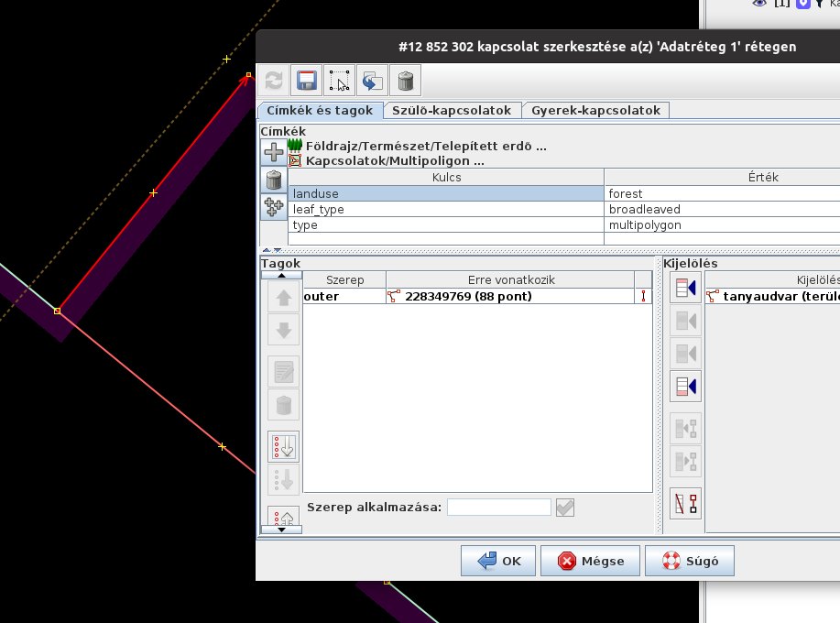
Task: Click the up scroll arrow above the member buttons
Action: [282, 276]
